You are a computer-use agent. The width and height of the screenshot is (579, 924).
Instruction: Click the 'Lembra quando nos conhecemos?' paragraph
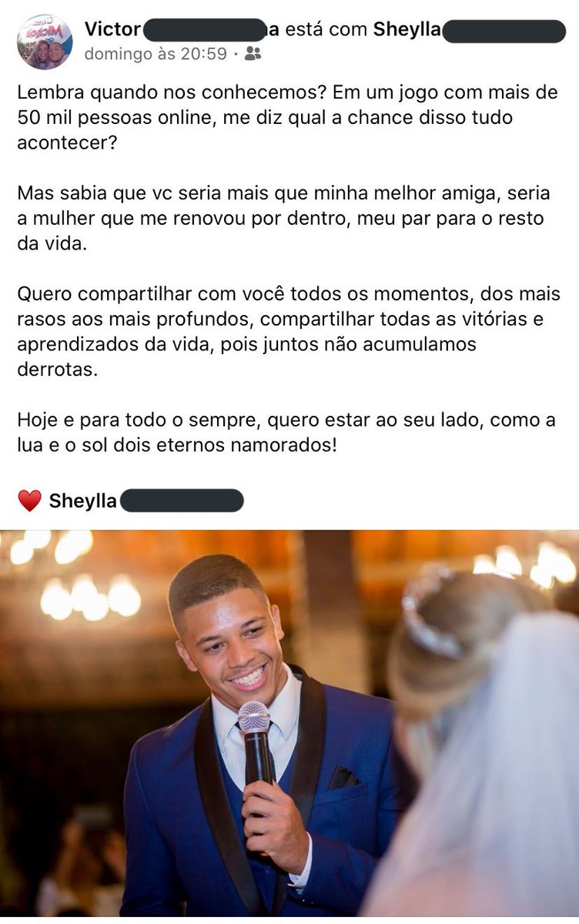pyautogui.click(x=287, y=118)
